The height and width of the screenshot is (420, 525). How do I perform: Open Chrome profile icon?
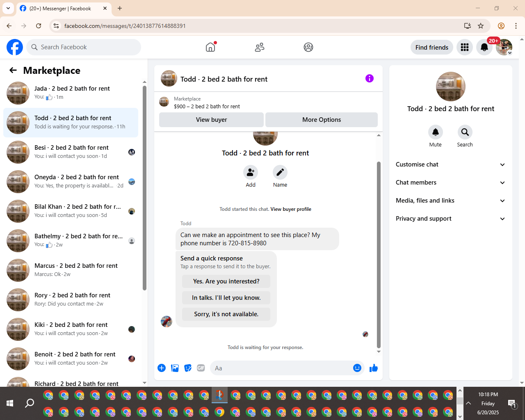501,26
